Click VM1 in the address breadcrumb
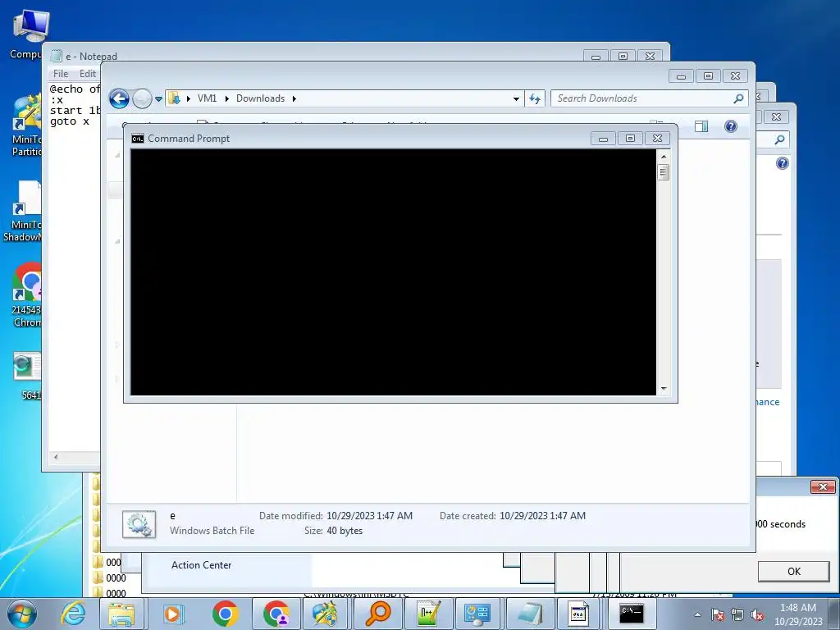 point(207,98)
